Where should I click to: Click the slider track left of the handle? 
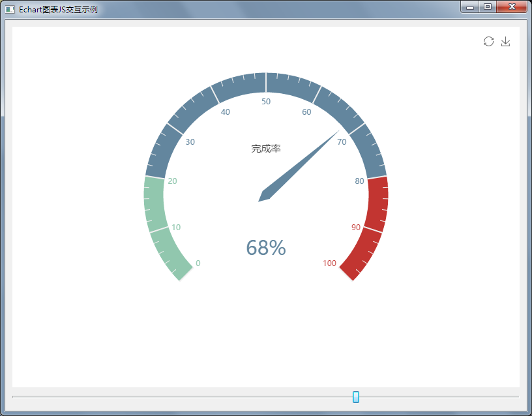point(183,396)
